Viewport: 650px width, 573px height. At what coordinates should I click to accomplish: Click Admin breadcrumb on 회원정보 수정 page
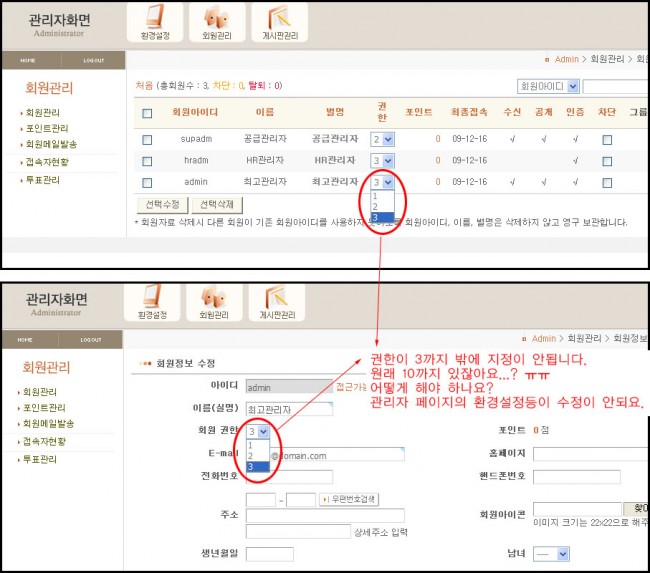(543, 339)
